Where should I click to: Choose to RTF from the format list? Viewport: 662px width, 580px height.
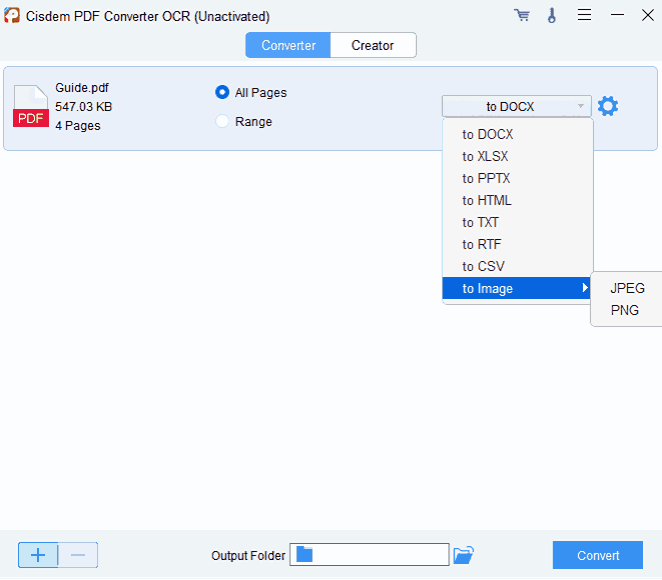(x=518, y=244)
